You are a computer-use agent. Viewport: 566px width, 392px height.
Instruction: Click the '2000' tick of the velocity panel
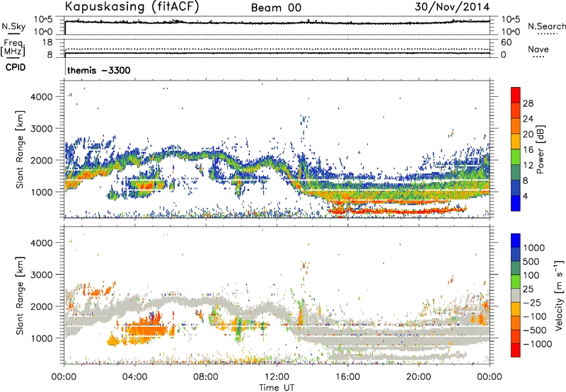click(x=42, y=306)
